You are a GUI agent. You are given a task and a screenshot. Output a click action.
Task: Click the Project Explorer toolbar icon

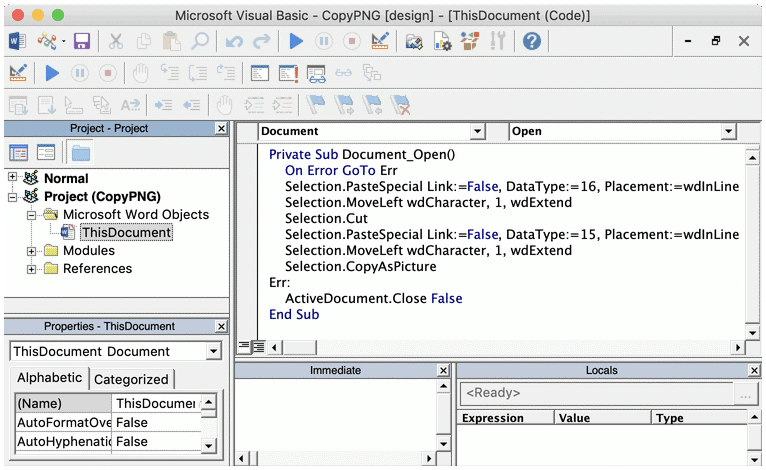[414, 41]
